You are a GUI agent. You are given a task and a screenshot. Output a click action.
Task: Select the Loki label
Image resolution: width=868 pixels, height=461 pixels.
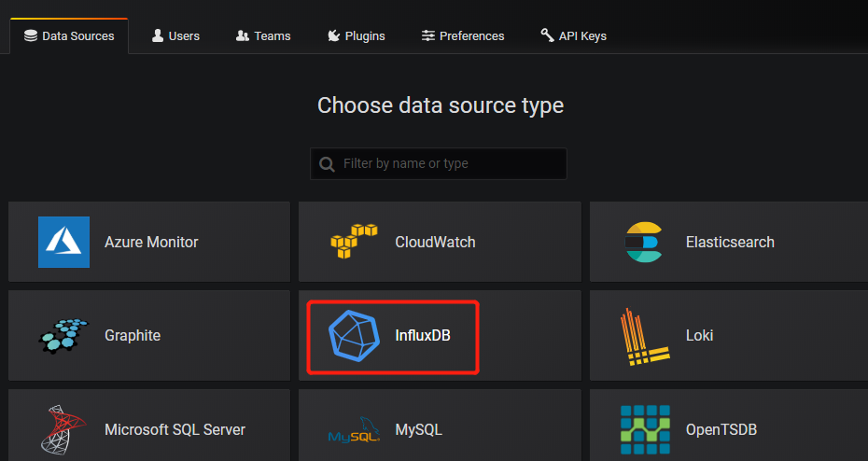699,335
